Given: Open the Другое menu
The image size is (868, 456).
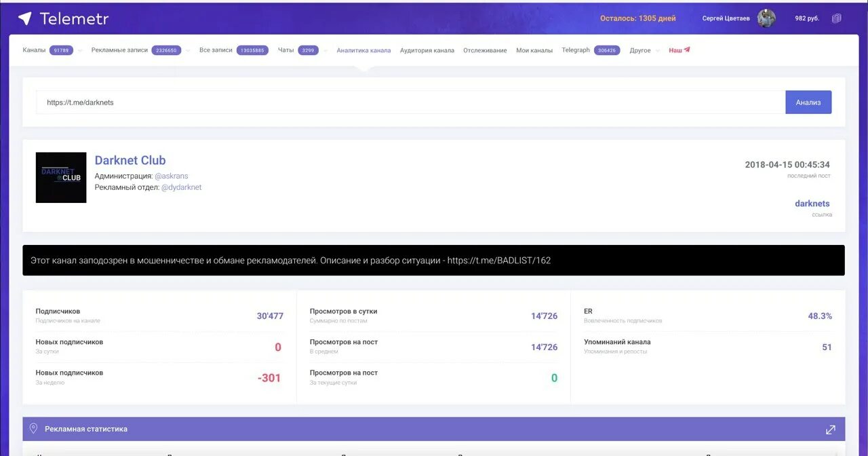Looking at the screenshot, I should click(639, 50).
